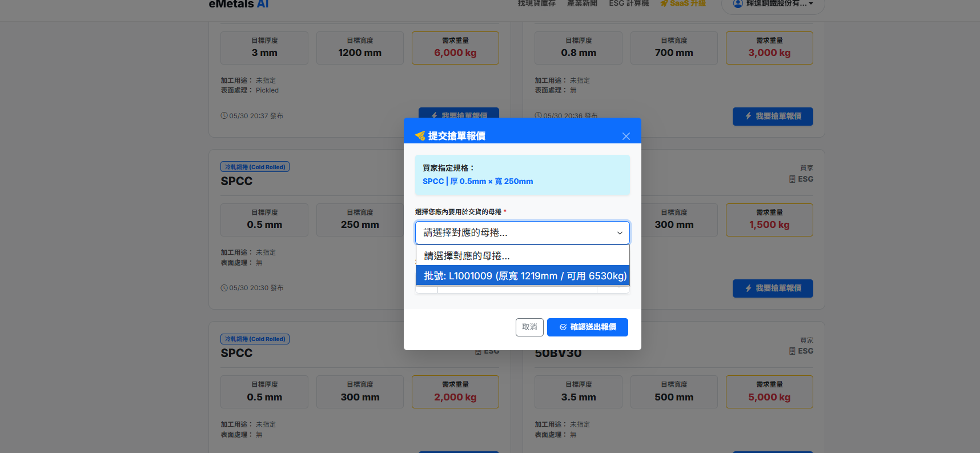This screenshot has height=453, width=980.
Task: Click the 05/30 20:30 發布 timestamp
Action: 256,288
